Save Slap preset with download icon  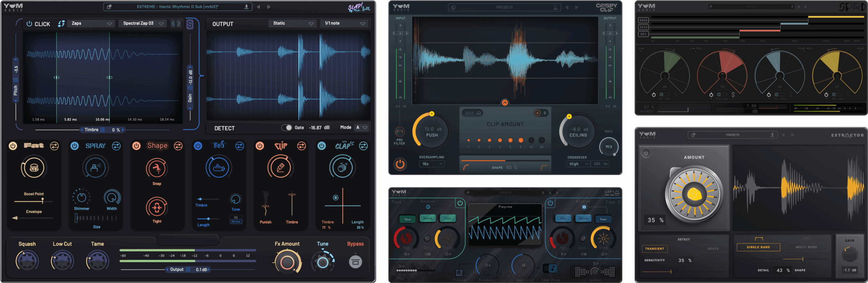coord(246,7)
